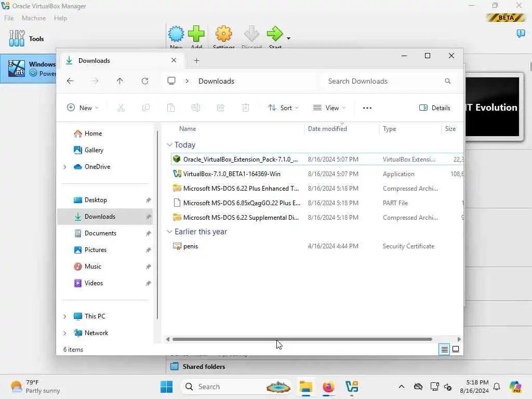This screenshot has width=532, height=399.
Task: Click the VirtualBox Add machine icon
Action: click(196, 34)
